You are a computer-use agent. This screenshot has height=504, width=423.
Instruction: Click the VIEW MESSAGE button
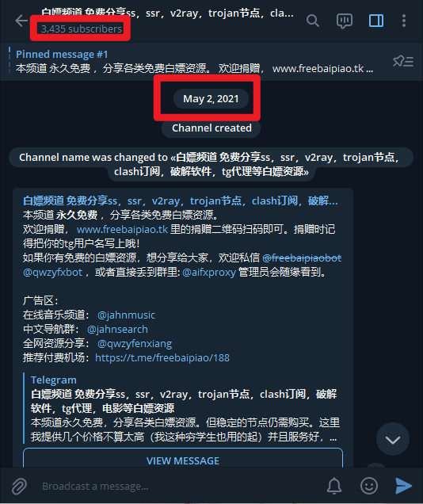tap(183, 458)
